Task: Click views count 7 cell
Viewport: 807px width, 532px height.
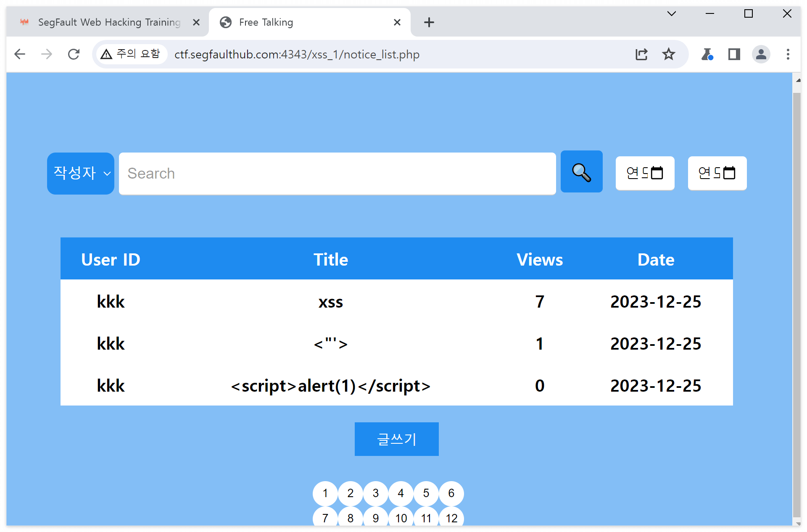Action: pyautogui.click(x=540, y=301)
